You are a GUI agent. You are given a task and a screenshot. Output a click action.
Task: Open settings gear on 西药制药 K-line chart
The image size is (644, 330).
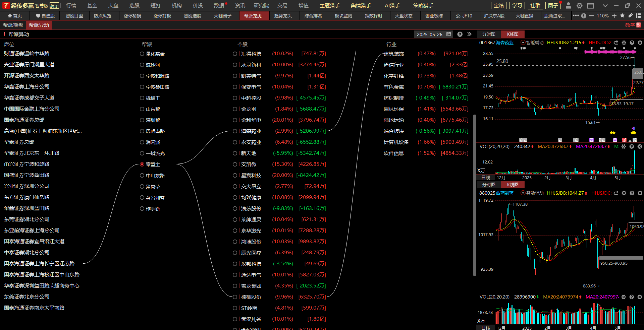[x=624, y=193]
